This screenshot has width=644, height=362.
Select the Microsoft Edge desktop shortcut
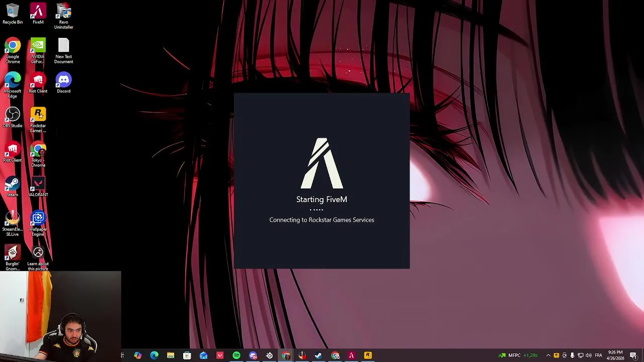pos(13,85)
